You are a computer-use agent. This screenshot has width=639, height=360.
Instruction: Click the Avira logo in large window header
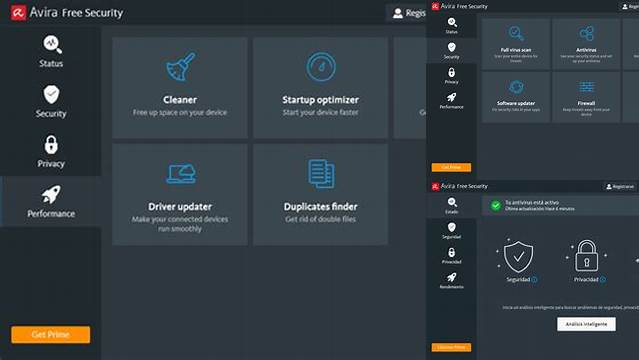point(18,13)
